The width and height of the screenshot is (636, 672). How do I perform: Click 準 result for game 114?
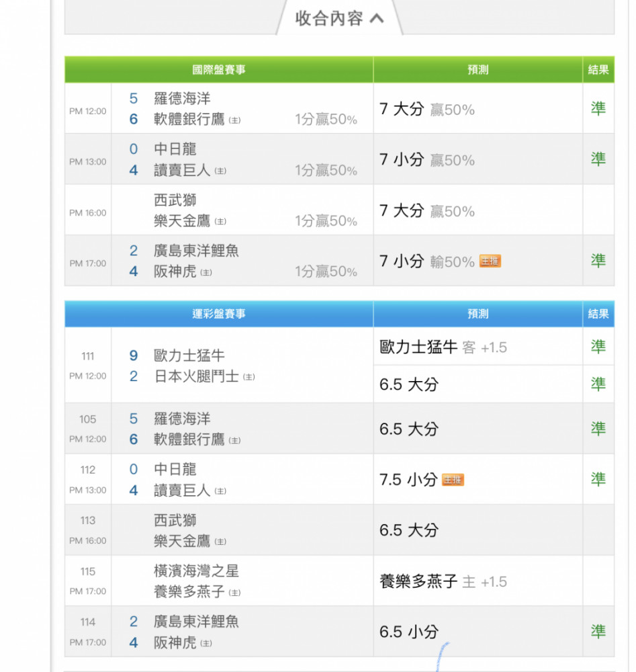[x=598, y=631]
